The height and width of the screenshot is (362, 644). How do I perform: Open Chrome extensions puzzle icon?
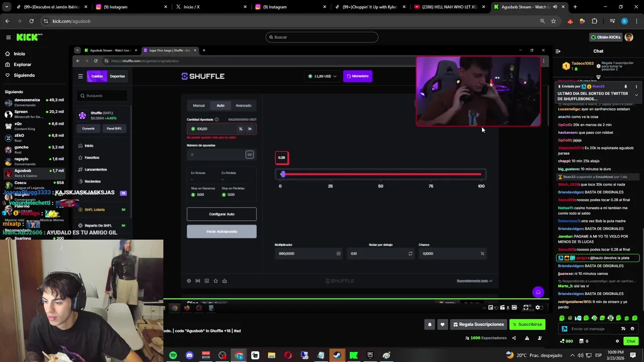coord(594,21)
